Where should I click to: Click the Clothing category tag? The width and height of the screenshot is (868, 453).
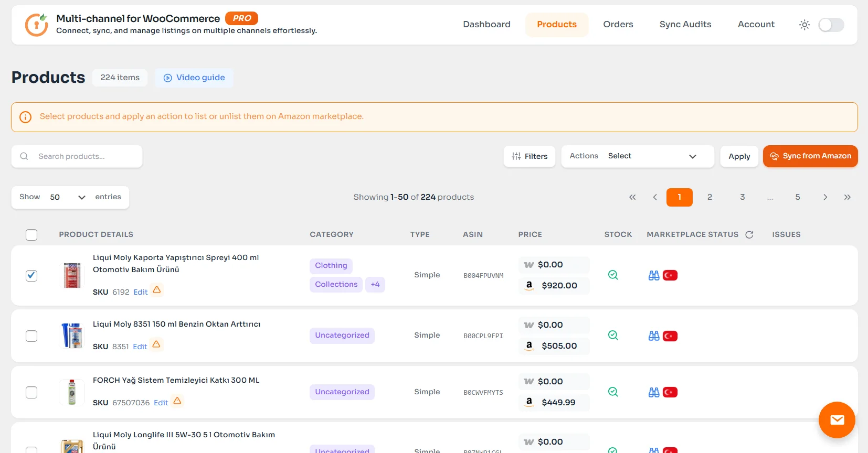pos(331,266)
